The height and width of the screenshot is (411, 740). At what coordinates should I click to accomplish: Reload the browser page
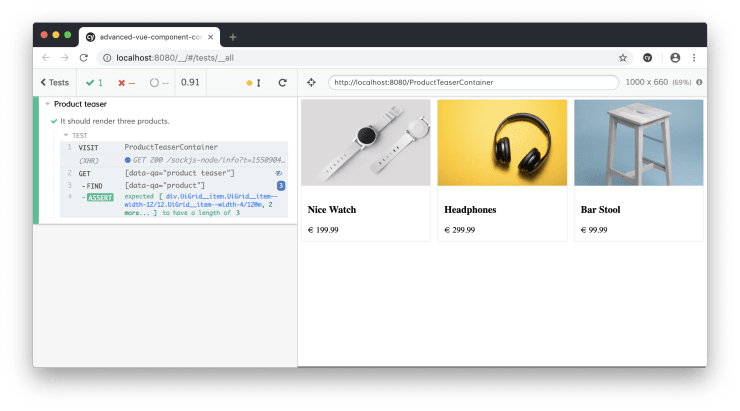tap(84, 58)
